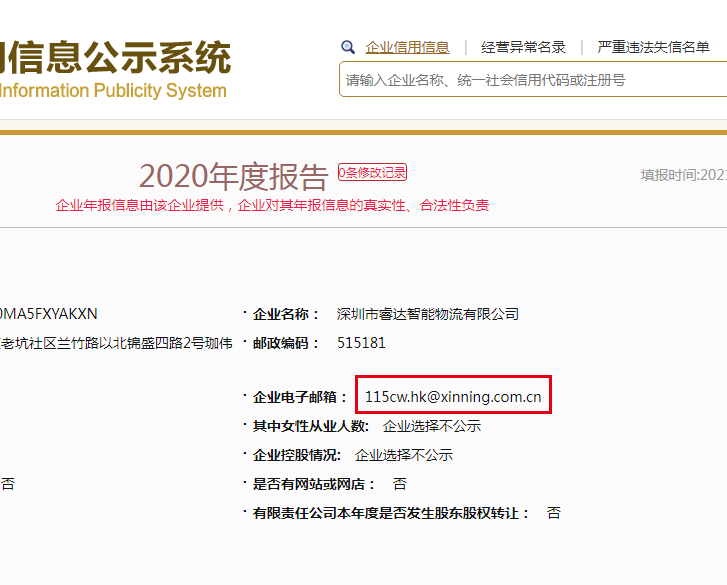Focus the enterprise name search input
The width and height of the screenshot is (727, 585).
coord(533,79)
